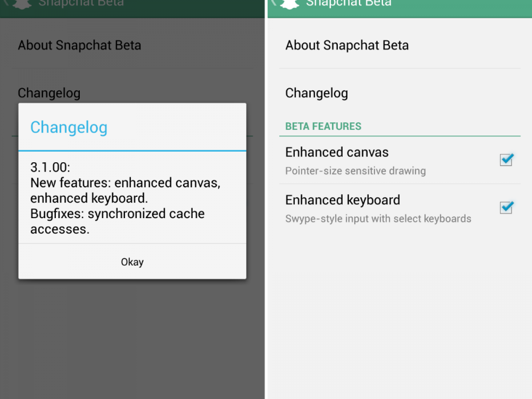Click the 'Enhanced keyboard' label
Image resolution: width=532 pixels, height=399 pixels.
(343, 200)
